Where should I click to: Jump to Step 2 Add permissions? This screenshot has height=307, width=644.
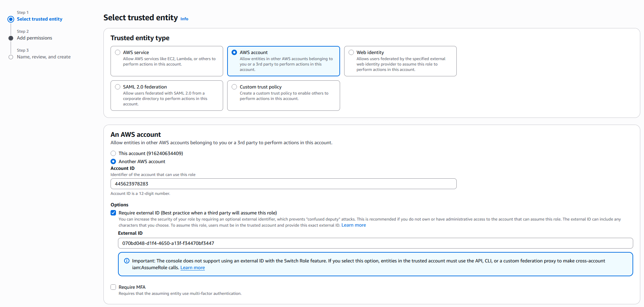point(34,38)
